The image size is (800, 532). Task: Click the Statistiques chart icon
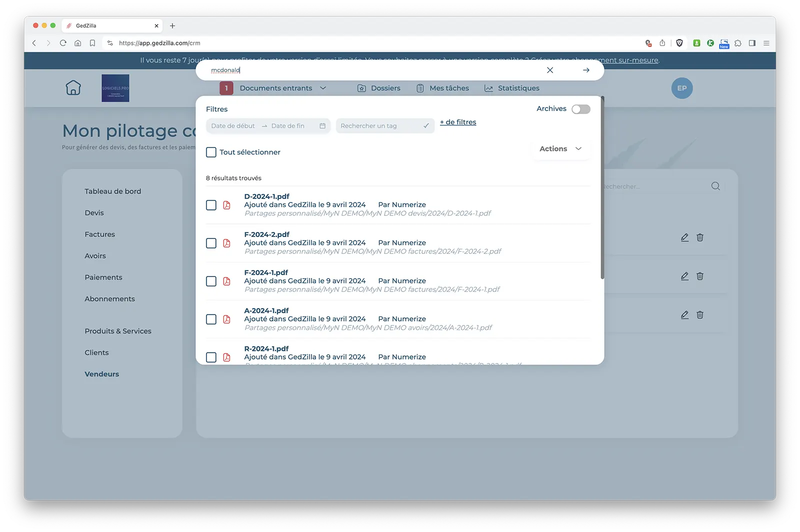click(488, 88)
